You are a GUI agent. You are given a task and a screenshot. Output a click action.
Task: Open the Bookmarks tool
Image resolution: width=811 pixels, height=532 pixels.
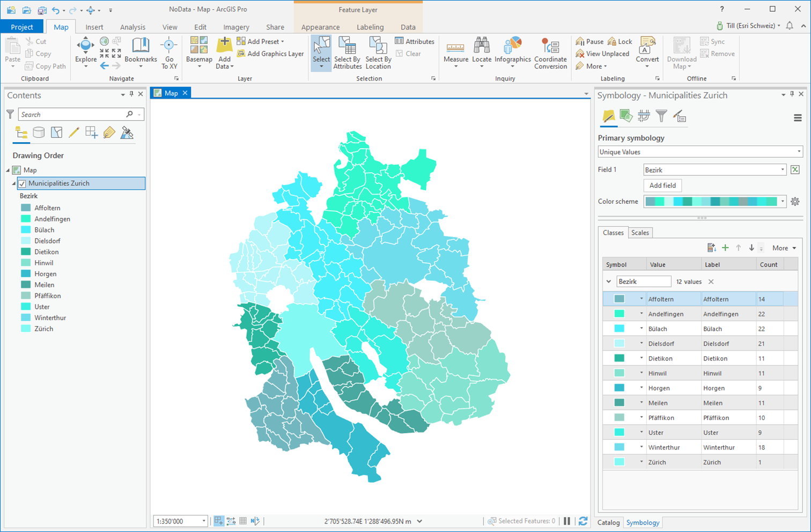pyautogui.click(x=141, y=53)
